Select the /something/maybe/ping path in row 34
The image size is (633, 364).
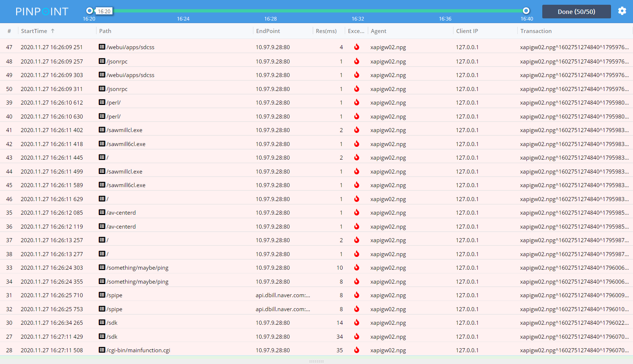tap(137, 282)
